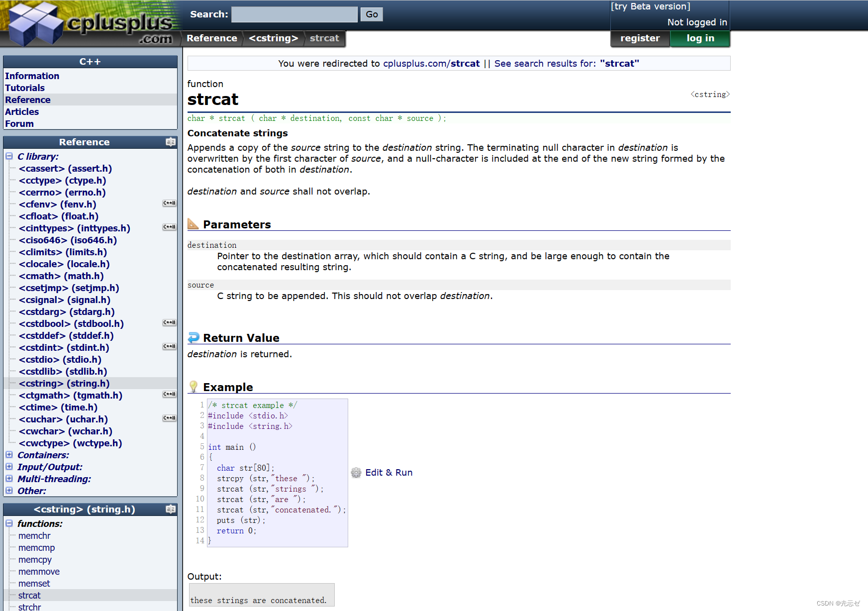868x611 pixels.
Task: Expand the Containers tree node
Action: click(x=9, y=455)
